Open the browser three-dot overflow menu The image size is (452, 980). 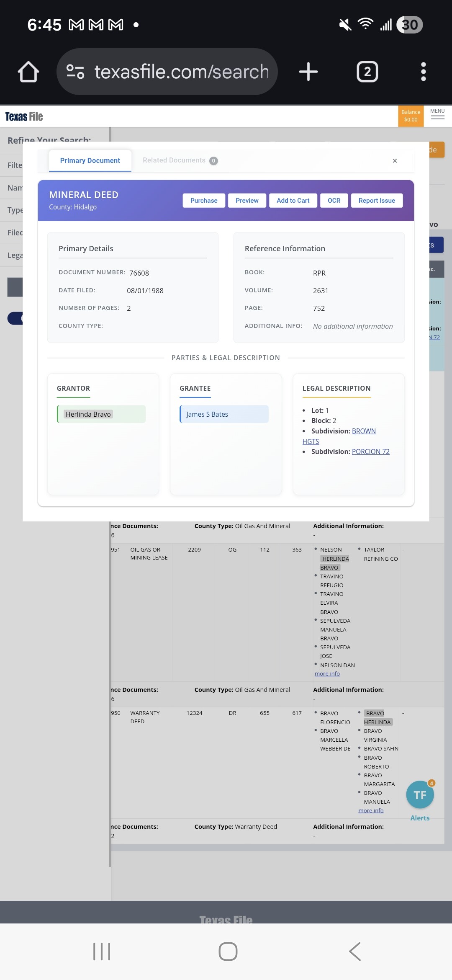coord(423,72)
